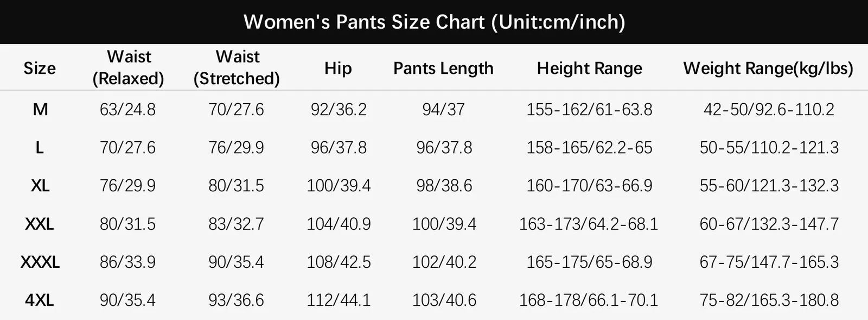Click the Women's Pants Size Chart title
The width and height of the screenshot is (868, 320).
(x=434, y=22)
